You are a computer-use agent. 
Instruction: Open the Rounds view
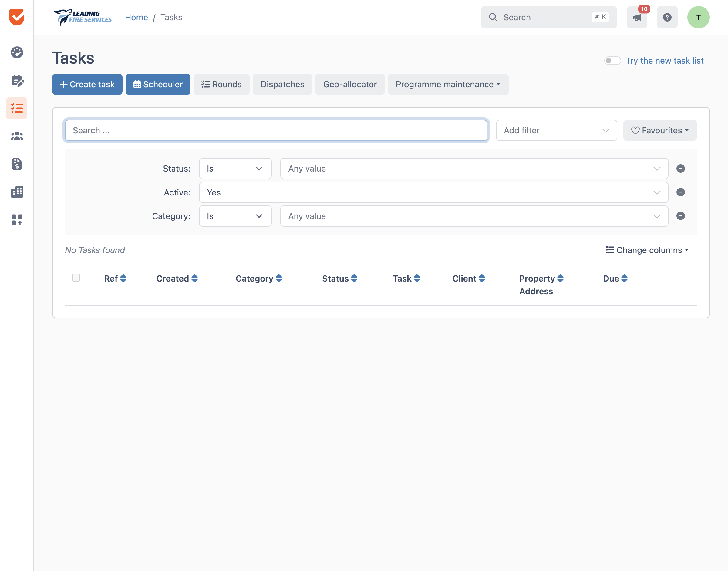coord(221,84)
